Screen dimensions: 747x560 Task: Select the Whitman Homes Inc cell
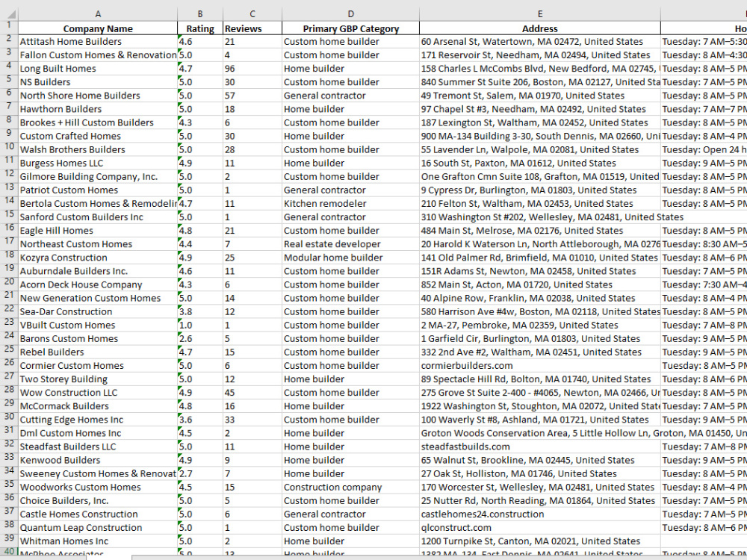click(98, 541)
